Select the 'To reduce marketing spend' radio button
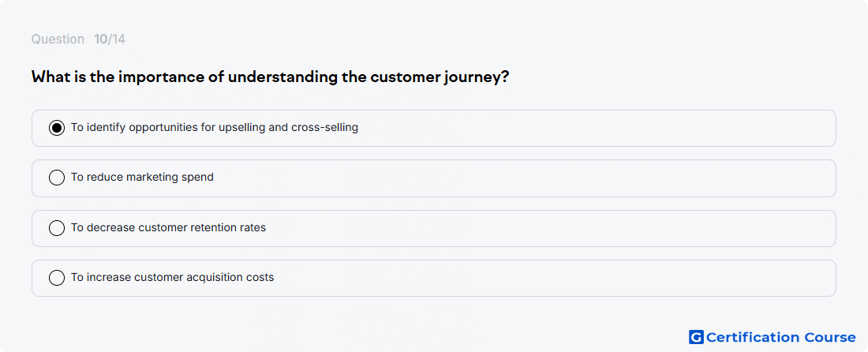 pos(57,178)
